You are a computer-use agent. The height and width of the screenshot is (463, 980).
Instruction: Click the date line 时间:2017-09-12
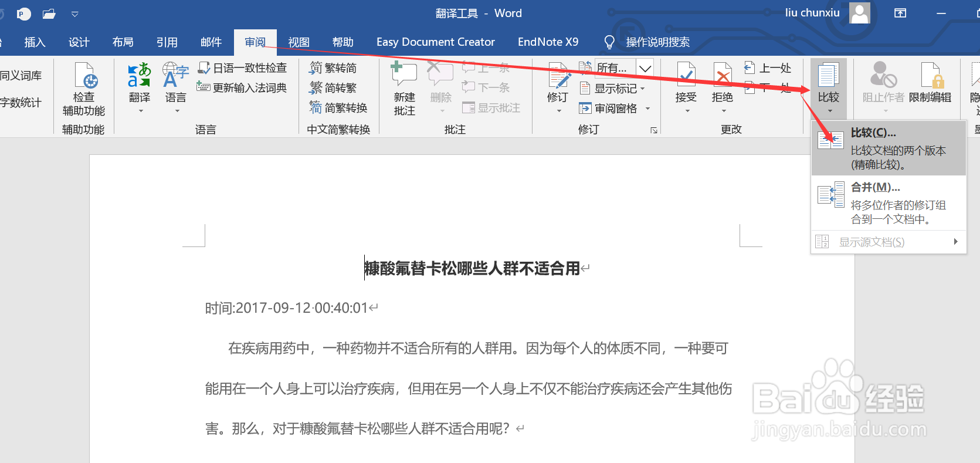pyautogui.click(x=287, y=308)
